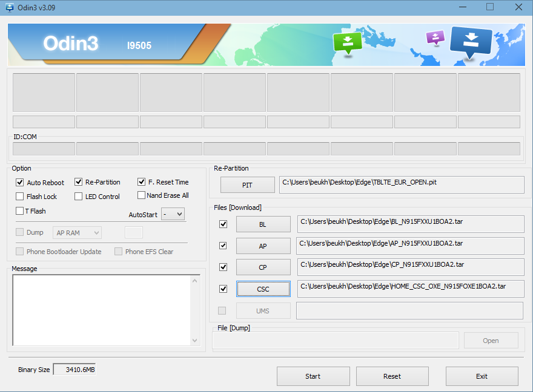Image resolution: width=533 pixels, height=392 pixels.
Task: Disable the Auto Reboot option
Action: [20, 182]
